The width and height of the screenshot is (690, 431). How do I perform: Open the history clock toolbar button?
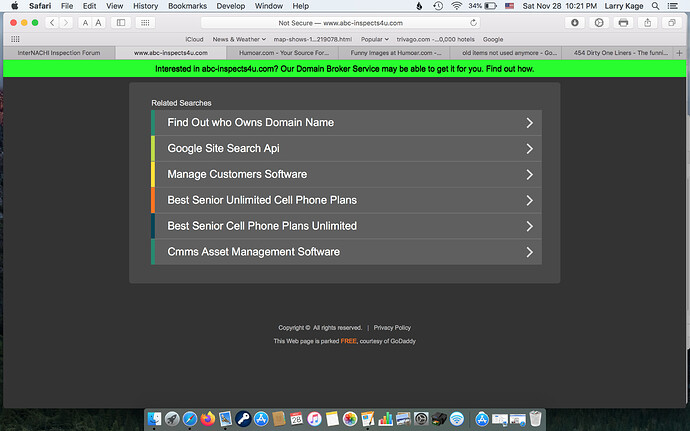[599, 22]
